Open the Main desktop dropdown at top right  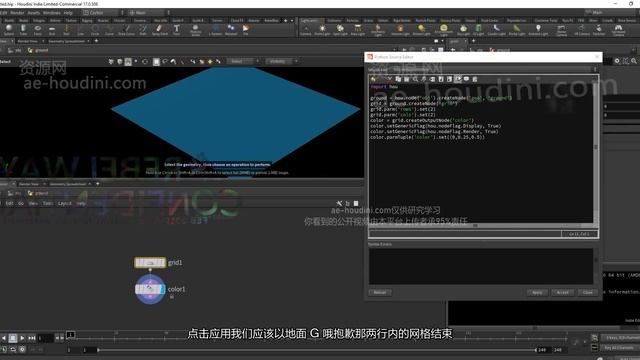click(611, 13)
